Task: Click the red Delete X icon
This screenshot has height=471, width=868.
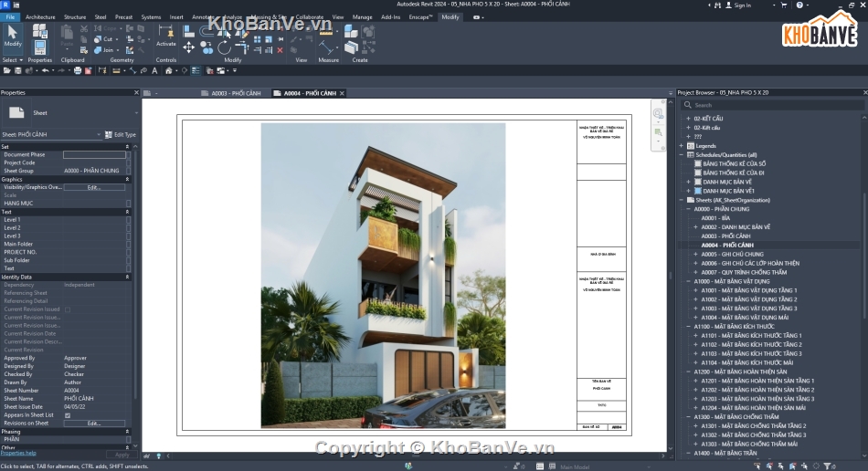Action: click(281, 50)
